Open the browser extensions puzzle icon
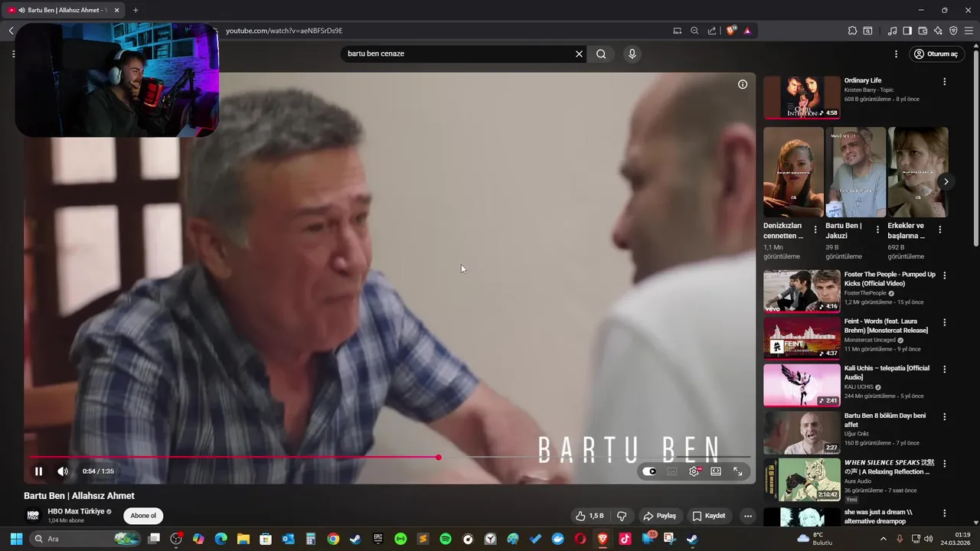980x551 pixels. tap(852, 31)
